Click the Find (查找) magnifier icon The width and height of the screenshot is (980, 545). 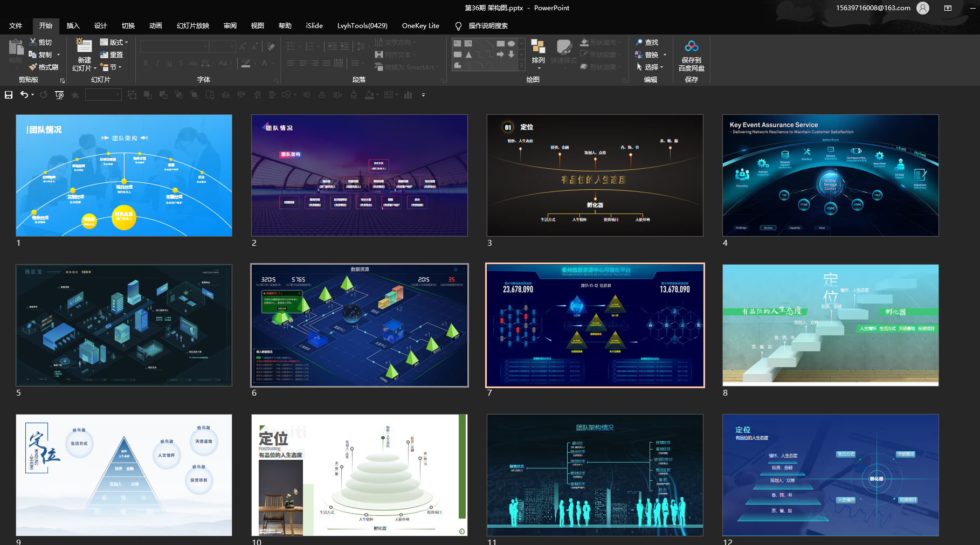[639, 42]
